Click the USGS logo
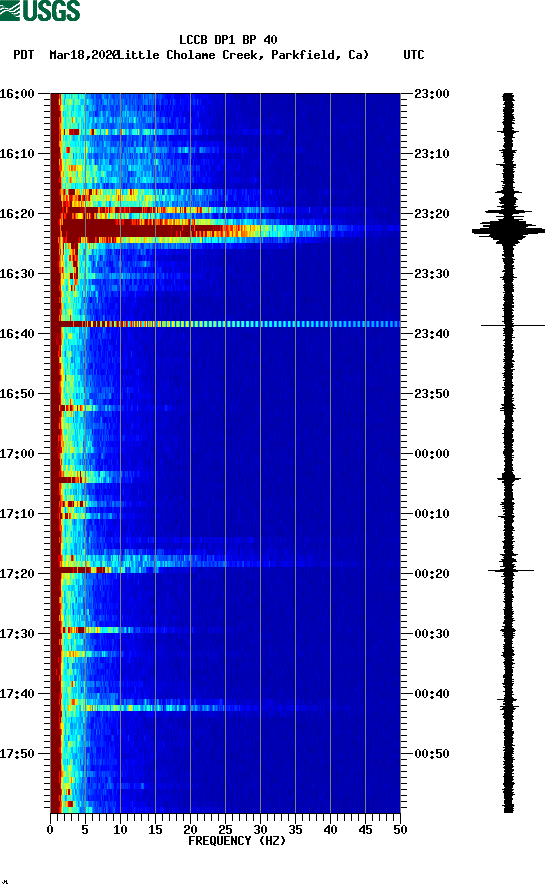Screen dimensions: 552x893 click(40, 10)
